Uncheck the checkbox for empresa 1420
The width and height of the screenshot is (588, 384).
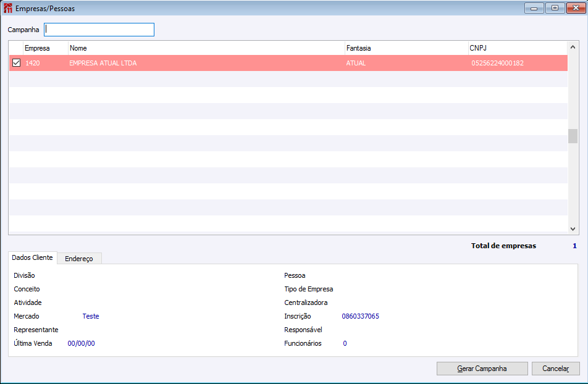(17, 62)
